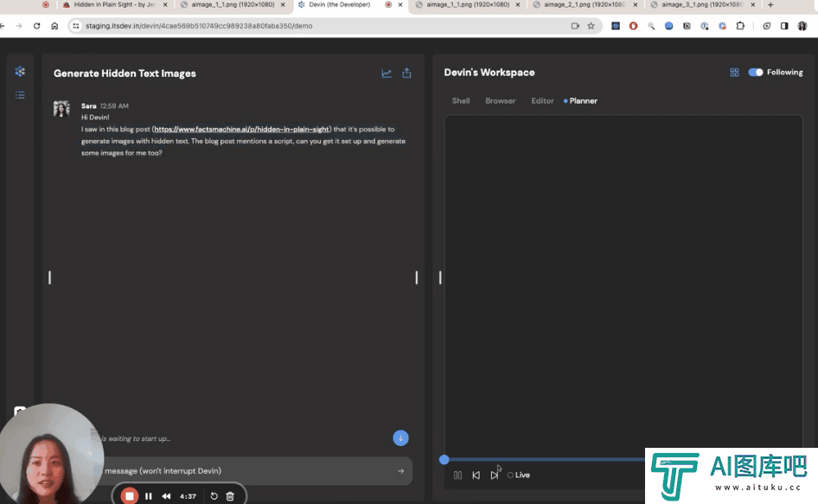Stop the screen recording
The height and width of the screenshot is (504, 818).
pos(130,495)
